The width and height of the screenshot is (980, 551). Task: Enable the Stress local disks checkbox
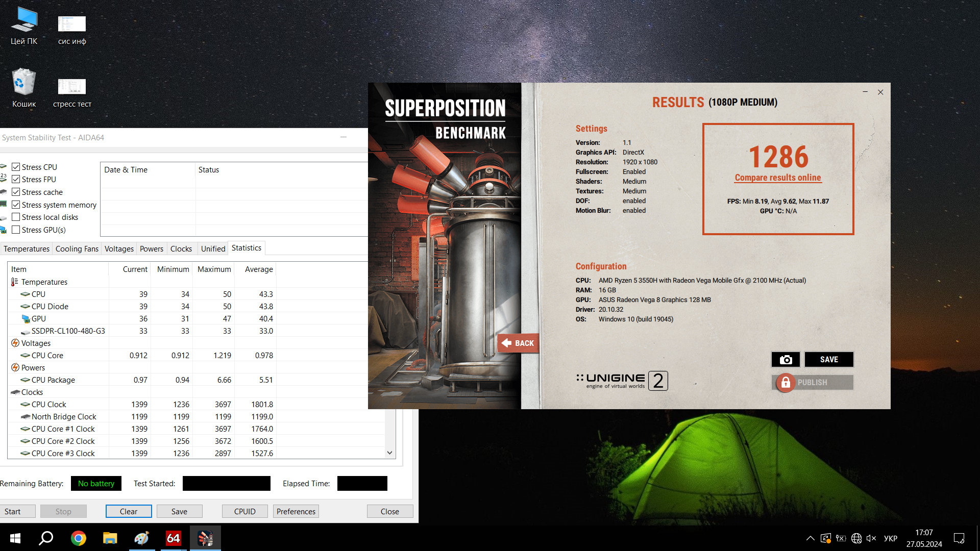coord(16,217)
